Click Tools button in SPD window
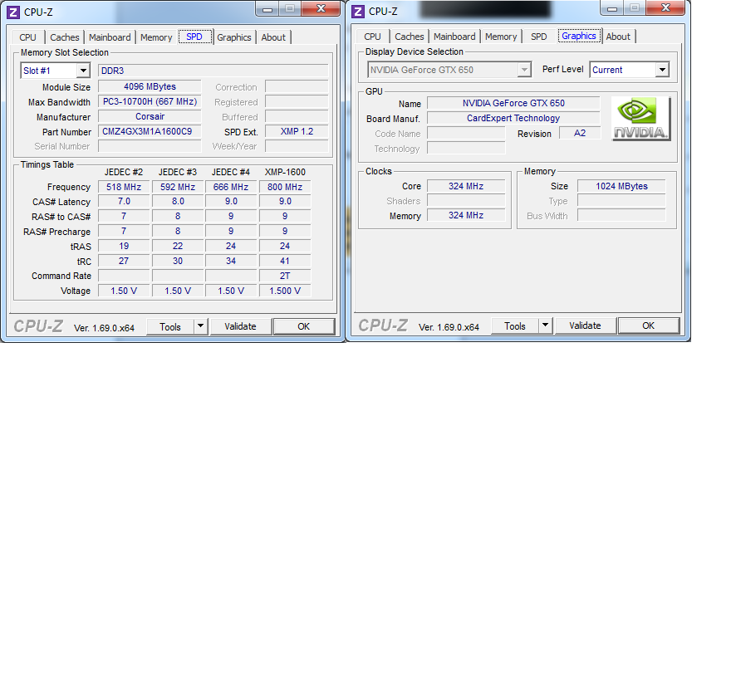This screenshot has width=736, height=700. (170, 326)
